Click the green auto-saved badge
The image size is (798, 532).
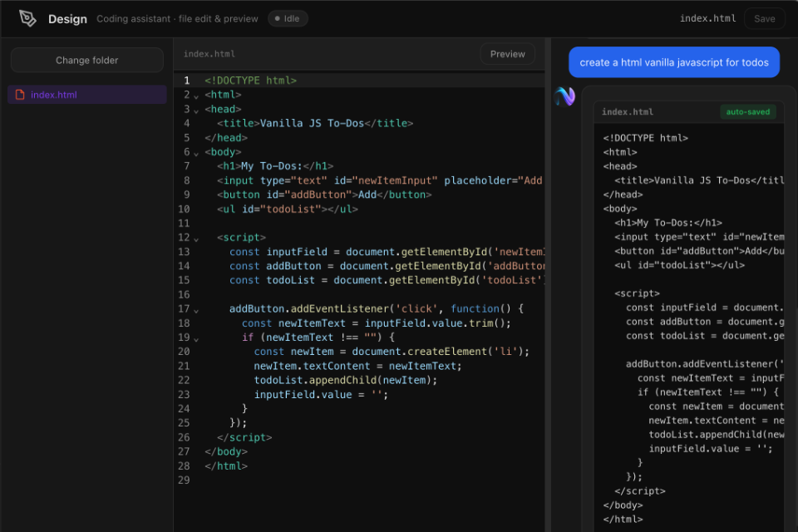[747, 111]
